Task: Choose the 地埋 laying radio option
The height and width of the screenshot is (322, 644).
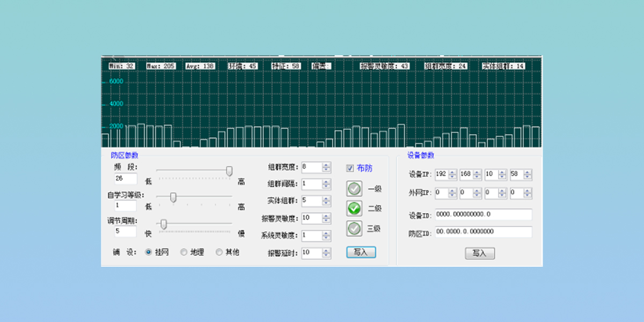Action: [x=184, y=252]
